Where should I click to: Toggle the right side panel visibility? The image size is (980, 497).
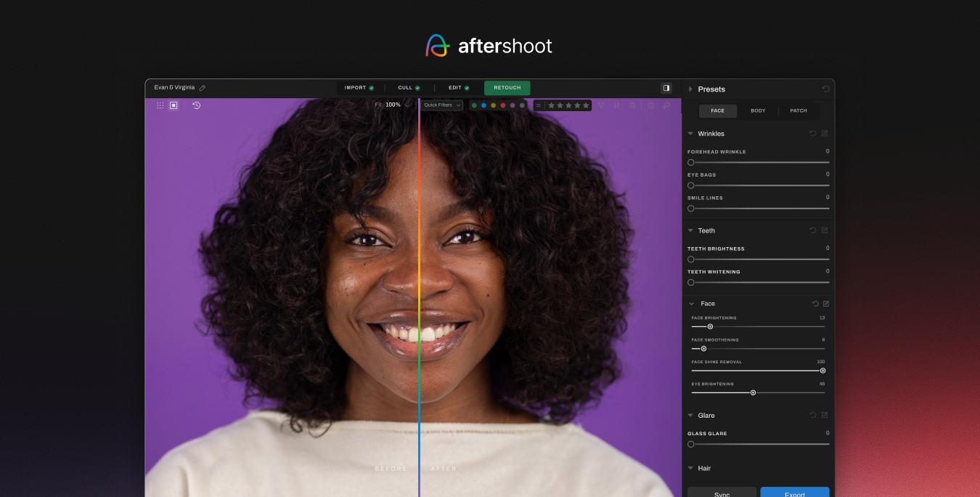(666, 88)
